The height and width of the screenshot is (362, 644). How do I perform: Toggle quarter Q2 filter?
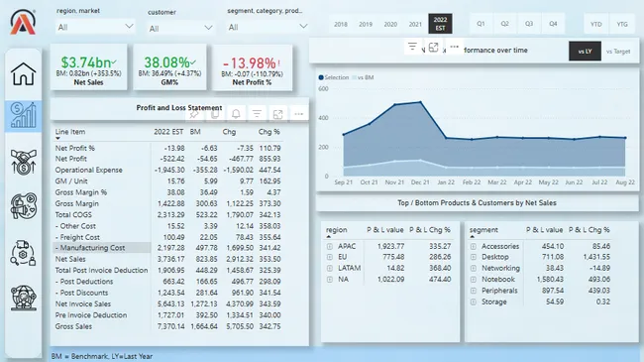click(504, 24)
